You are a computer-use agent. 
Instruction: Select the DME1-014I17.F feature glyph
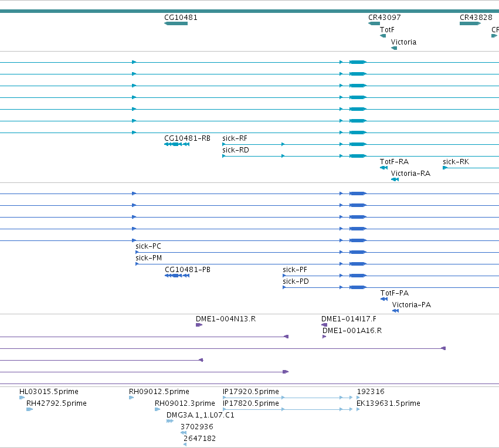click(x=324, y=325)
